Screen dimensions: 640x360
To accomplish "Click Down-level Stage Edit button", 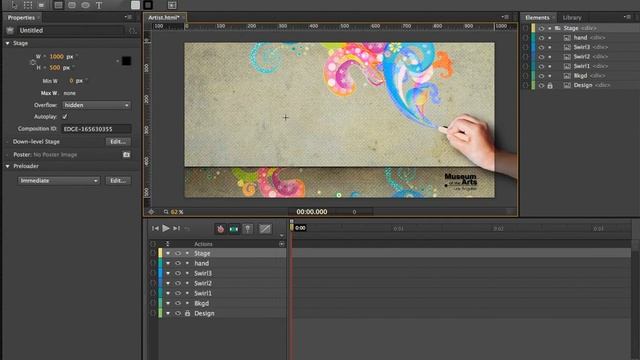I will pyautogui.click(x=118, y=142).
